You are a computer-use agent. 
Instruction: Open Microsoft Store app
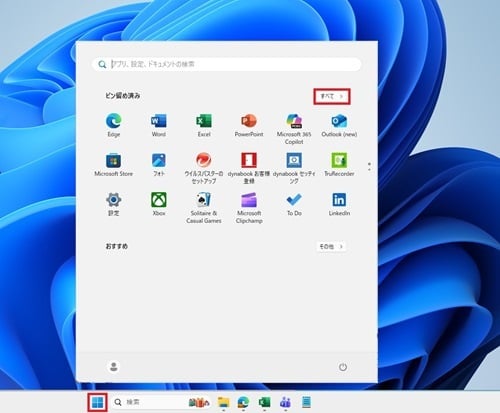[x=114, y=164]
